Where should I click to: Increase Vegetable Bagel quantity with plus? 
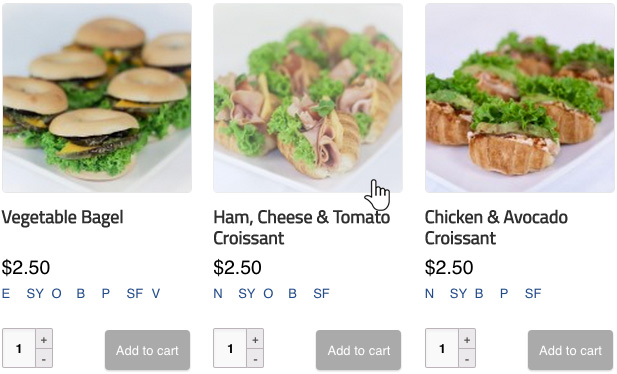pyautogui.click(x=44, y=339)
